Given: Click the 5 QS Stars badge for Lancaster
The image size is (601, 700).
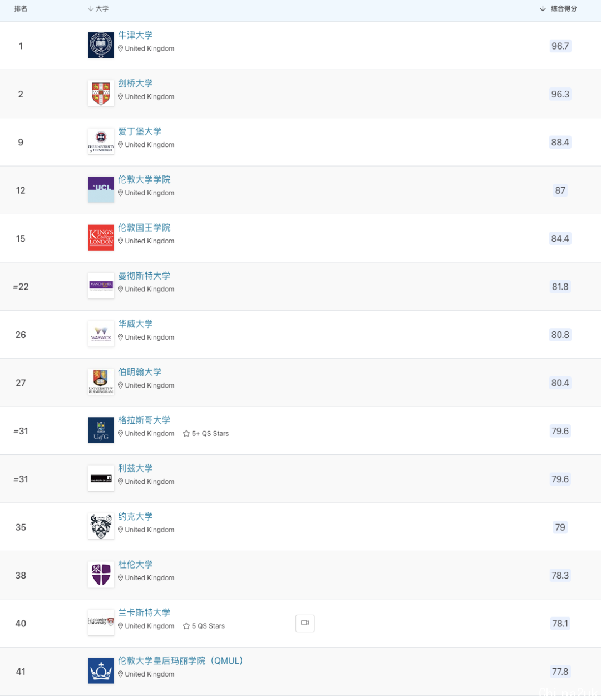Looking at the screenshot, I should (x=204, y=626).
